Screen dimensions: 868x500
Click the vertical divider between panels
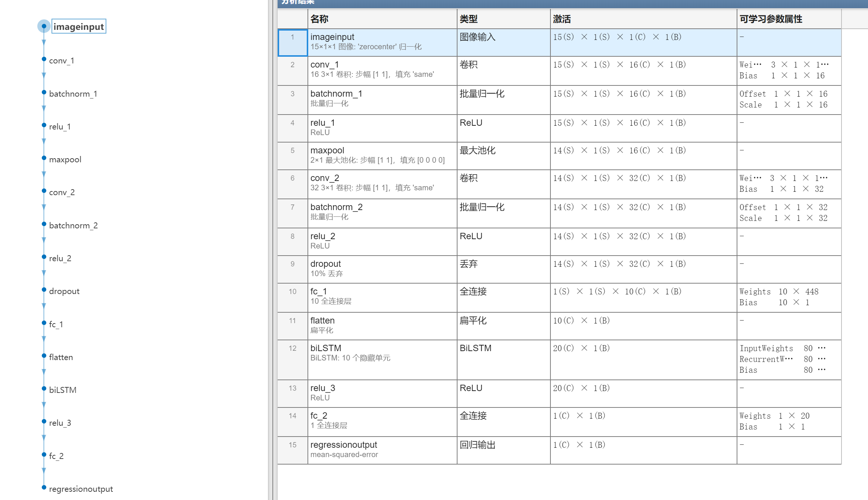(272, 250)
